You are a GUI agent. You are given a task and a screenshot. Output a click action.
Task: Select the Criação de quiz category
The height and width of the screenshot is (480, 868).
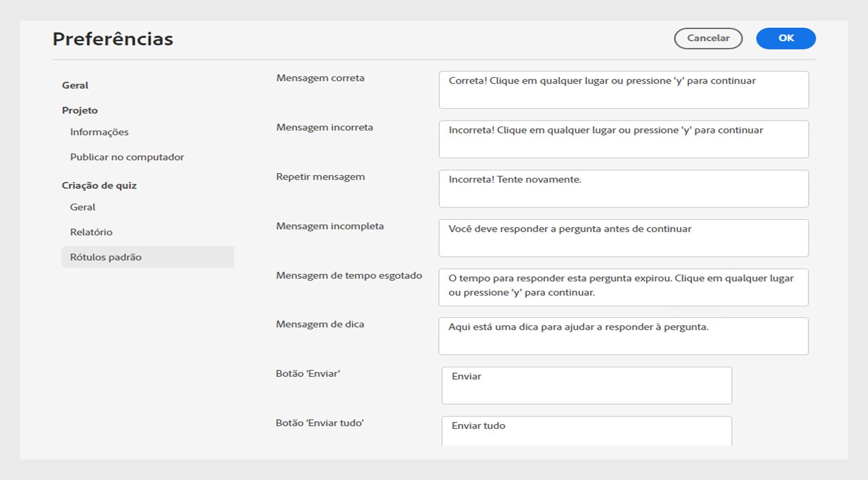[x=99, y=185]
